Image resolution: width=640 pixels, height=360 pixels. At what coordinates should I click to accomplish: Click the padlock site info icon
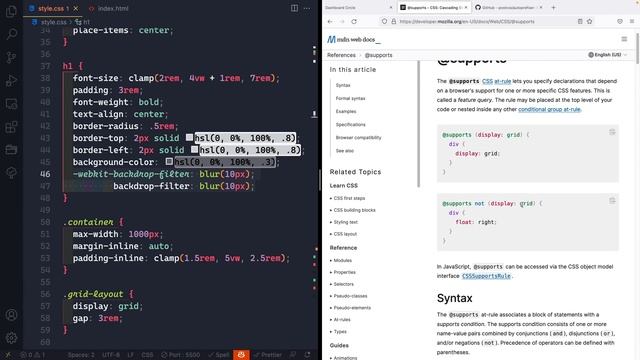tap(393, 21)
